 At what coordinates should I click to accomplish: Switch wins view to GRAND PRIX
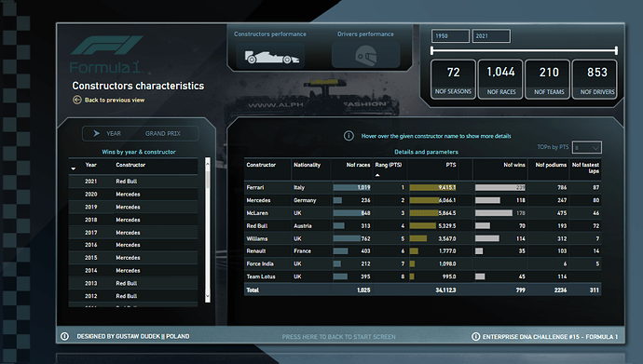click(163, 133)
